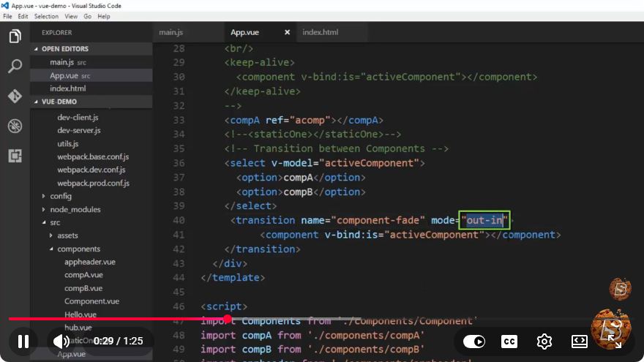Pause the video playback
Image resolution: width=644 pixels, height=362 pixels.
tap(23, 341)
